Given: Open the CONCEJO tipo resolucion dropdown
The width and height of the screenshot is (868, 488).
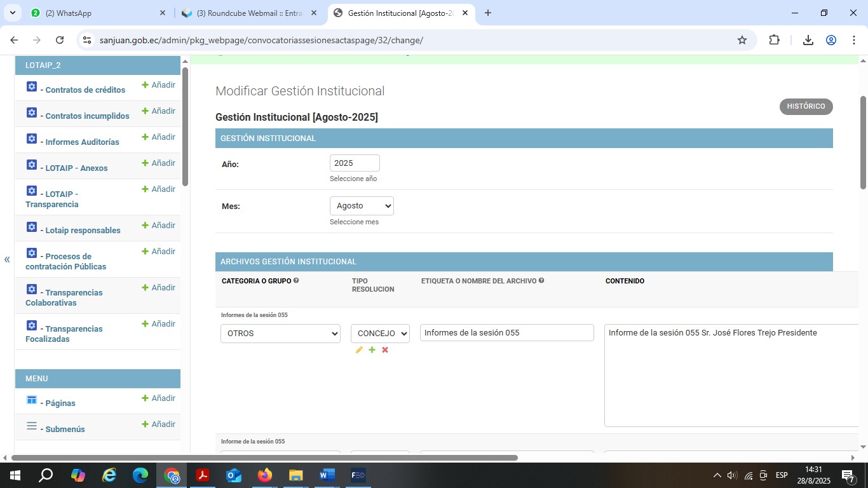Looking at the screenshot, I should click(380, 334).
